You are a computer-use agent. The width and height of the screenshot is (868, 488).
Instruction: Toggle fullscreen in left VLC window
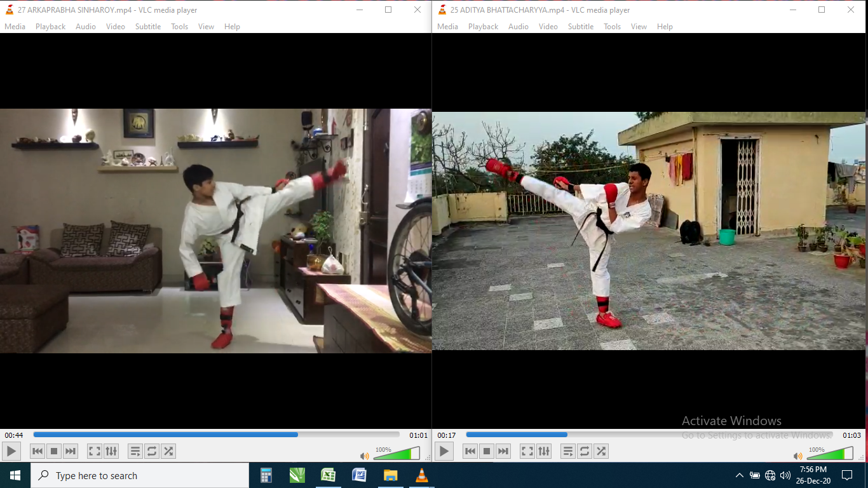coord(94,451)
